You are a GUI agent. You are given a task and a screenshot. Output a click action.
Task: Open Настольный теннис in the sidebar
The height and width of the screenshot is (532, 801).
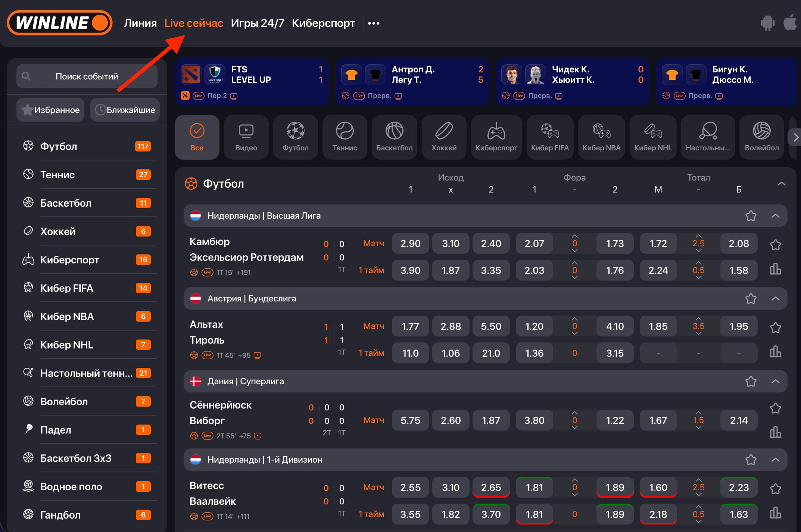pyautogui.click(x=87, y=373)
